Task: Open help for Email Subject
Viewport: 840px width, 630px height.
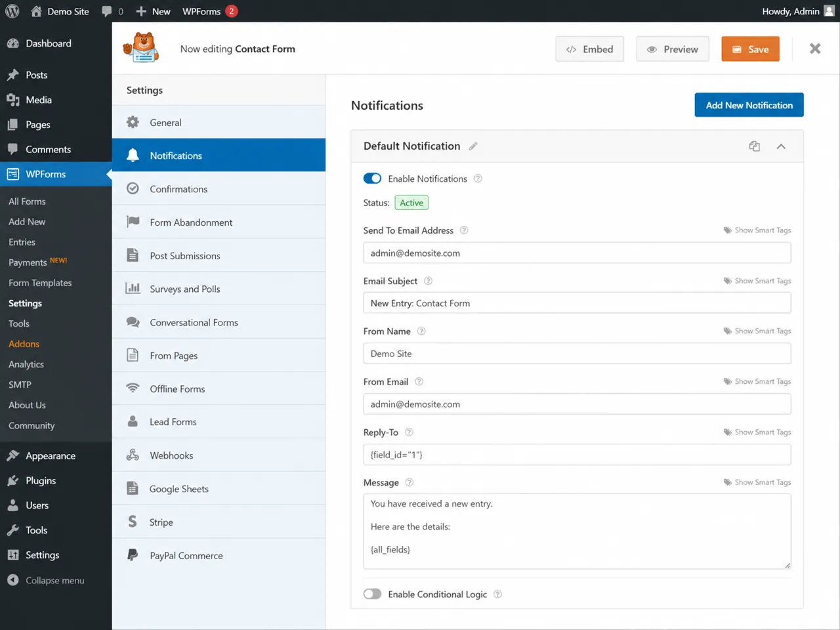Action: (428, 281)
